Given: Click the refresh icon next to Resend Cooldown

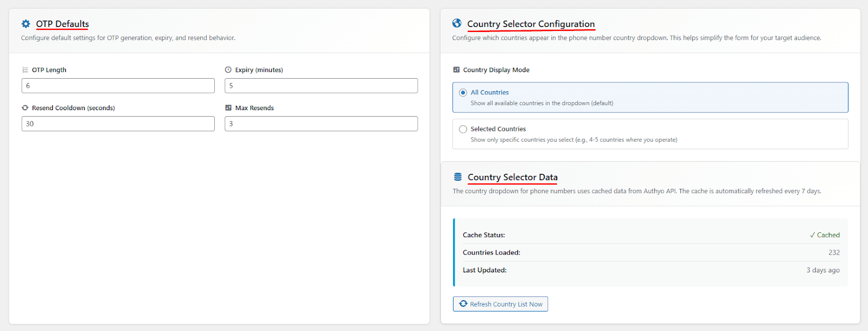Looking at the screenshot, I should (x=25, y=108).
